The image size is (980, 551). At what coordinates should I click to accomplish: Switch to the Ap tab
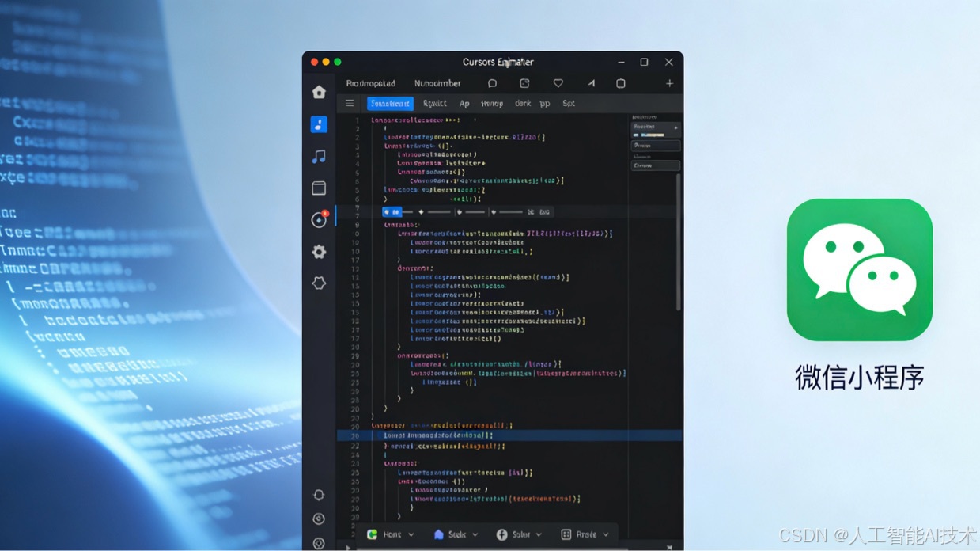(x=464, y=103)
